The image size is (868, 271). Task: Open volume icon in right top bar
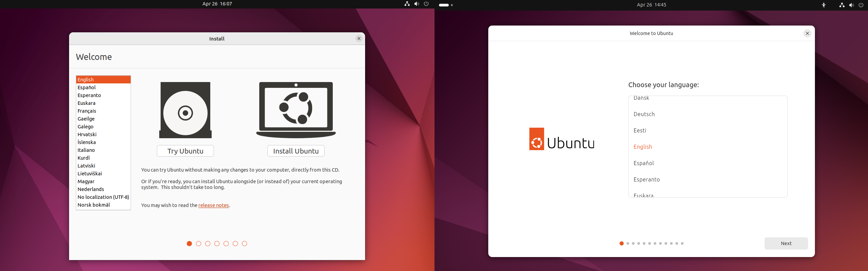click(851, 5)
